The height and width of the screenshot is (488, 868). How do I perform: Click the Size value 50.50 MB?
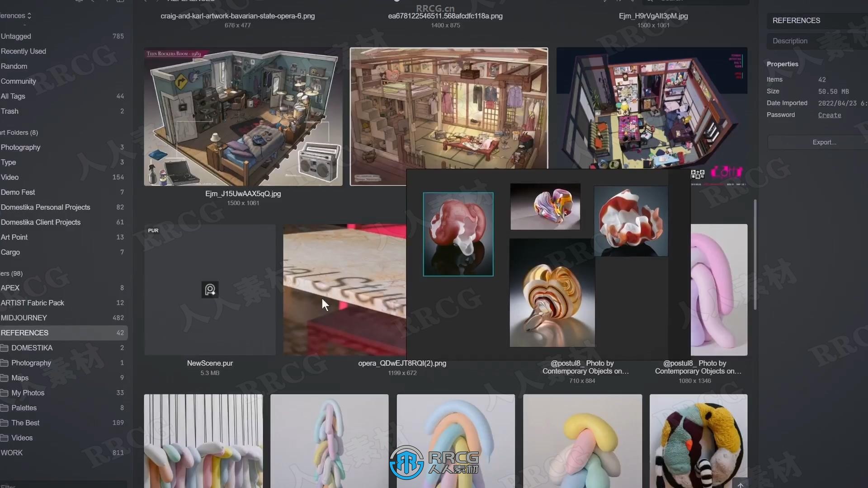click(x=833, y=92)
